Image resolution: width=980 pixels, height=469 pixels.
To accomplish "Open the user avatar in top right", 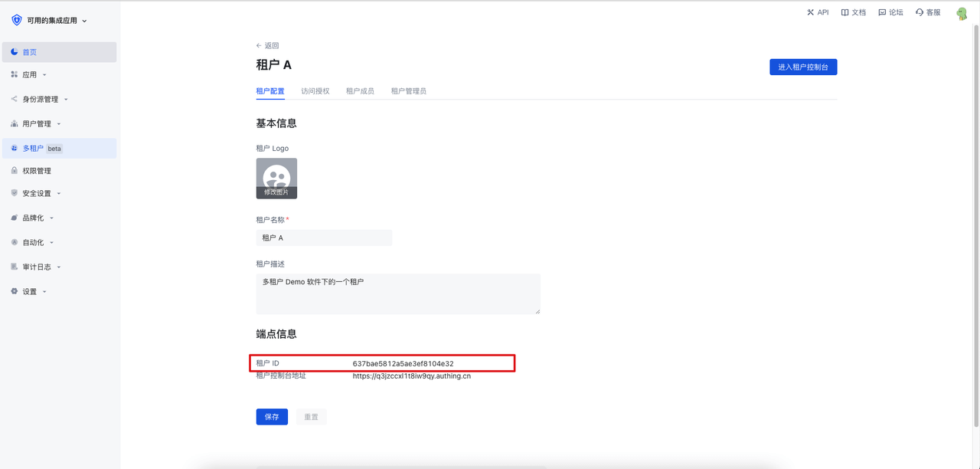I will (x=962, y=13).
